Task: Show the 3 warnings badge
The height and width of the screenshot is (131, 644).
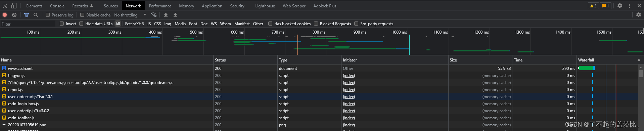Action: 593,6
